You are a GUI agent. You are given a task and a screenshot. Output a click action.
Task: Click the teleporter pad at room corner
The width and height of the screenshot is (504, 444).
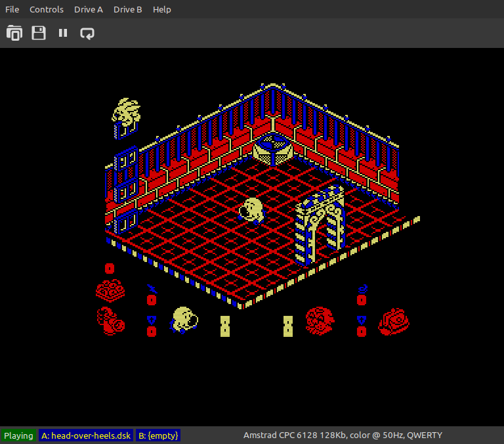273,149
